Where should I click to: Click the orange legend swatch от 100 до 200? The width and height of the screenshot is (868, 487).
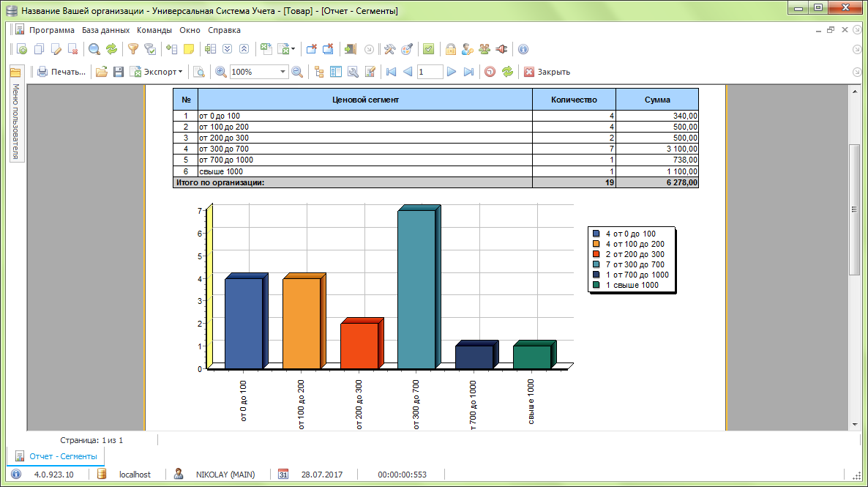pos(596,244)
